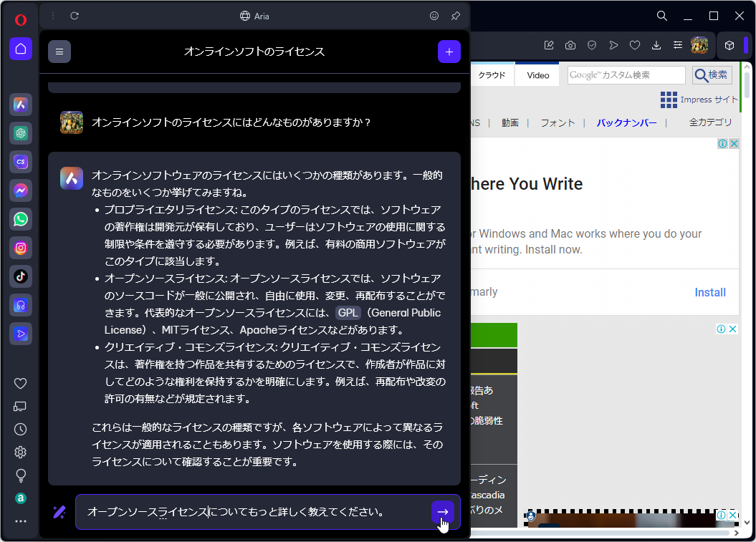Screen dimensions: 756x542
Task: Switch to the クラウド tab
Action: [492, 74]
